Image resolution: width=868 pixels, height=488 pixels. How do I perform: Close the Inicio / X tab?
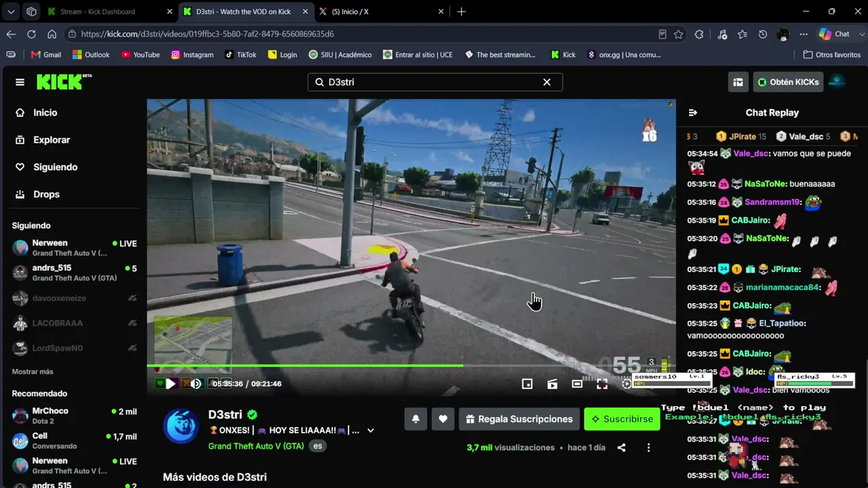[441, 12]
